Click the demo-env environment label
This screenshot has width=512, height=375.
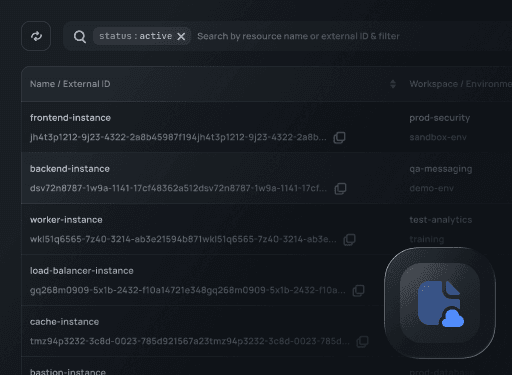click(431, 188)
